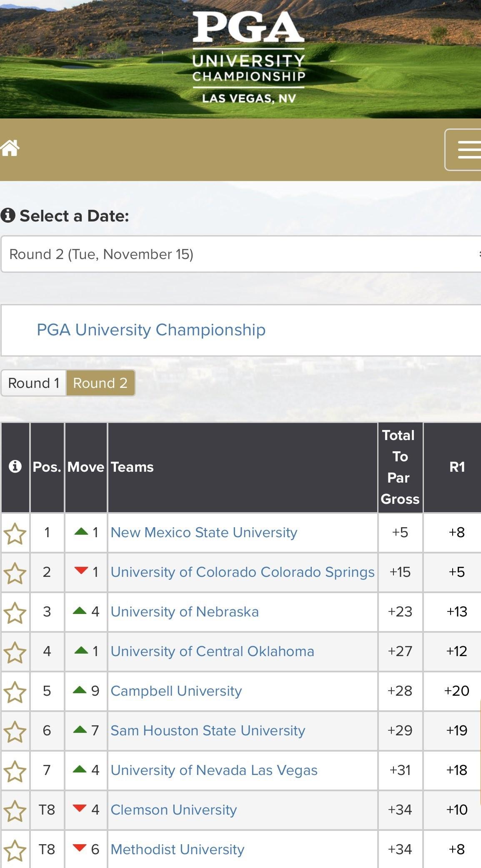Star the Clemson University team

pos(15,811)
